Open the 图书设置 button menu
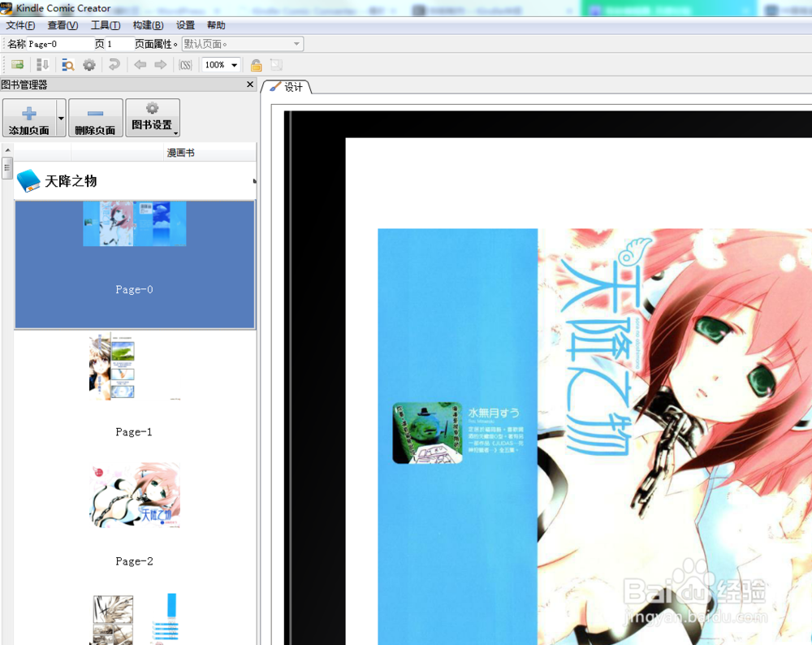The width and height of the screenshot is (812, 645). point(153,118)
